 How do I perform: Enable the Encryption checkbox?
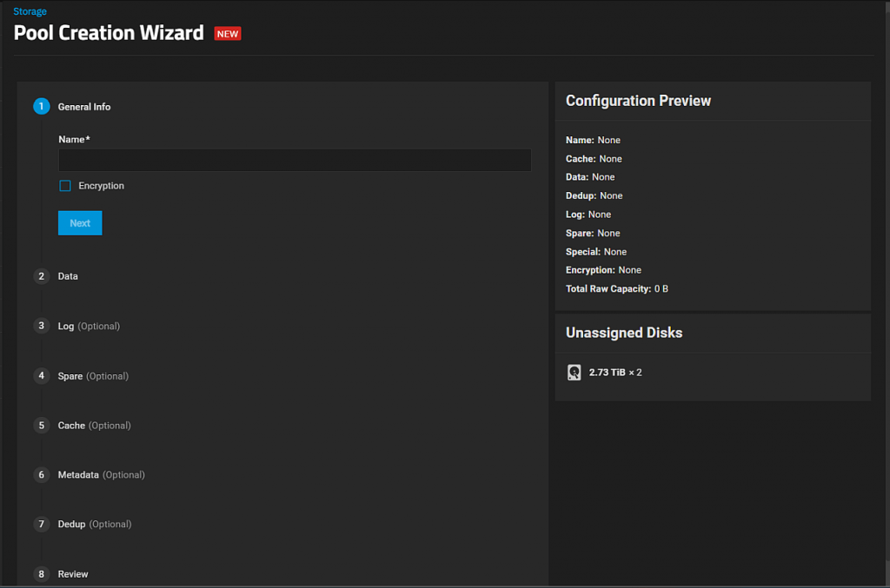click(x=65, y=186)
